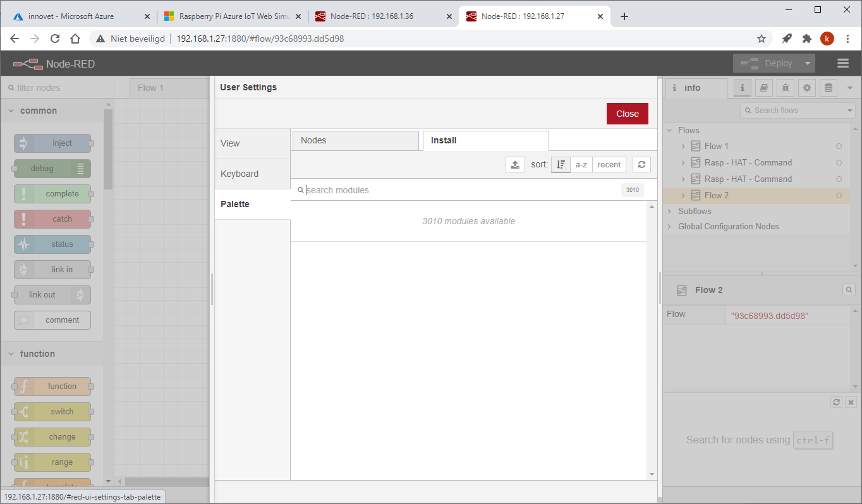Click the Flow 1 status circle
The width and height of the screenshot is (862, 504).
[839, 146]
